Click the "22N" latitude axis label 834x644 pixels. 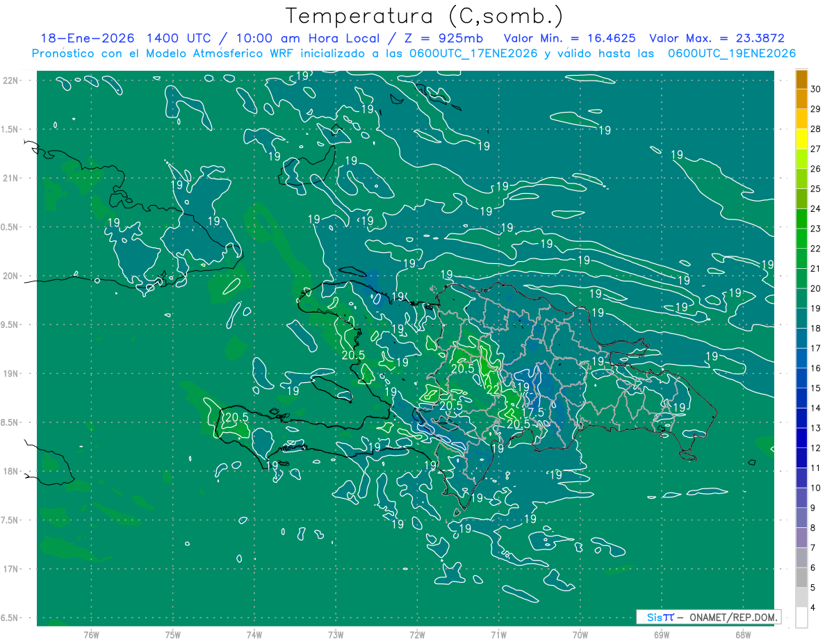click(10, 81)
